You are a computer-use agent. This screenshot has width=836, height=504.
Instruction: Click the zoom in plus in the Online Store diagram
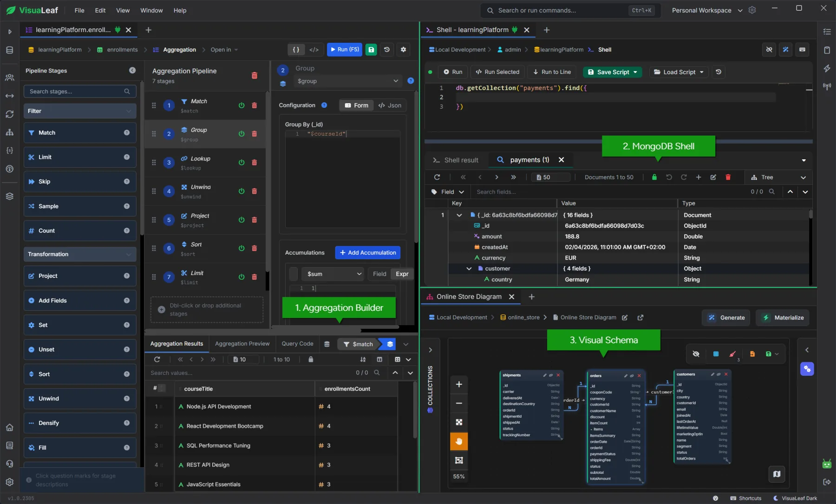459,384
